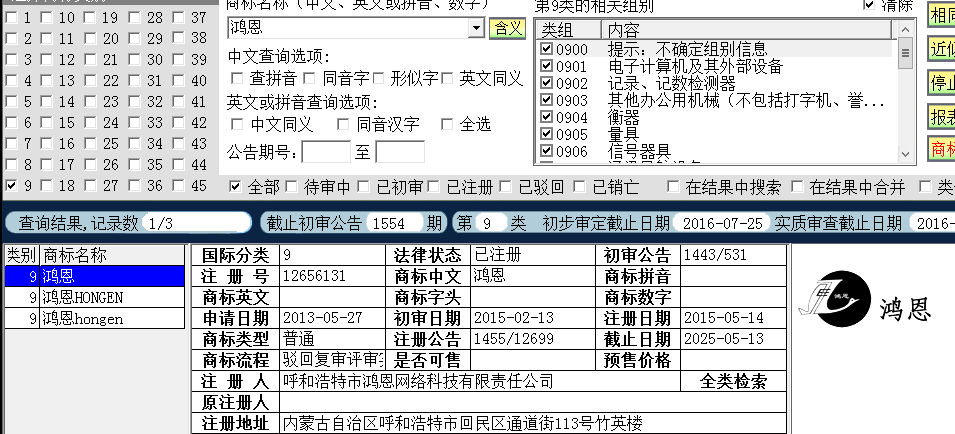This screenshot has height=434, width=955.
Task: Check the class 25 checkbox
Action: 90,144
